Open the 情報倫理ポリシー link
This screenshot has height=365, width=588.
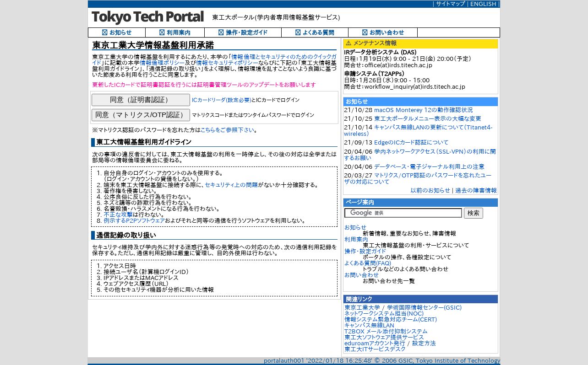tap(162, 63)
